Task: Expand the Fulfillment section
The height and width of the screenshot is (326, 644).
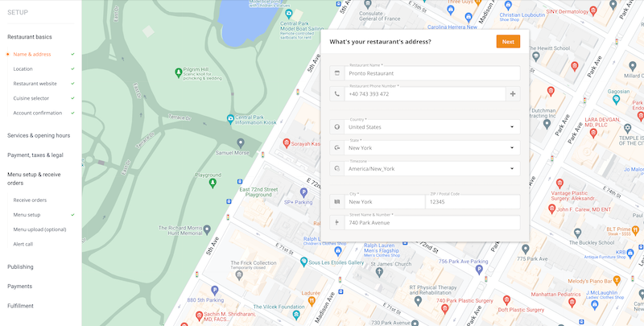Action: point(21,306)
